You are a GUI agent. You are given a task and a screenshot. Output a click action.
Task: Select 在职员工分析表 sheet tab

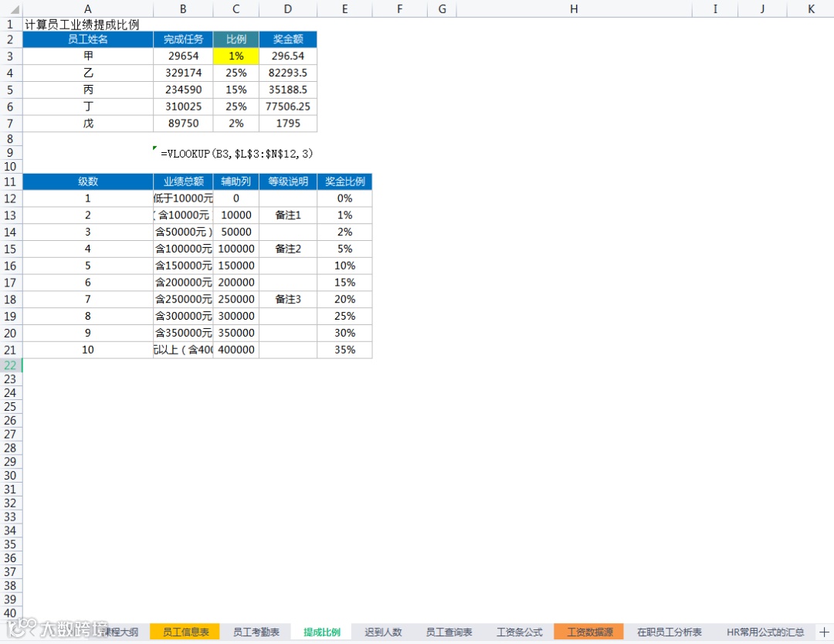pos(669,632)
